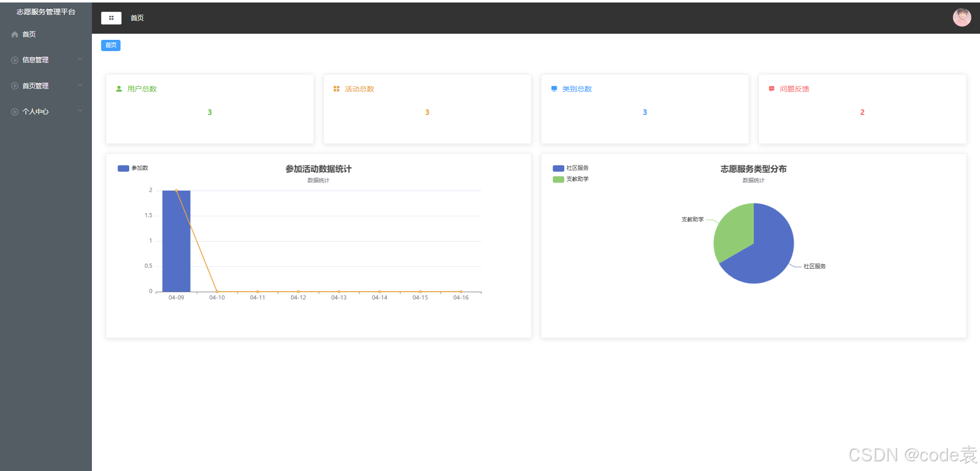This screenshot has width=980, height=471.
Task: Expand the 个人中心 menu chevron
Action: pyautogui.click(x=80, y=111)
